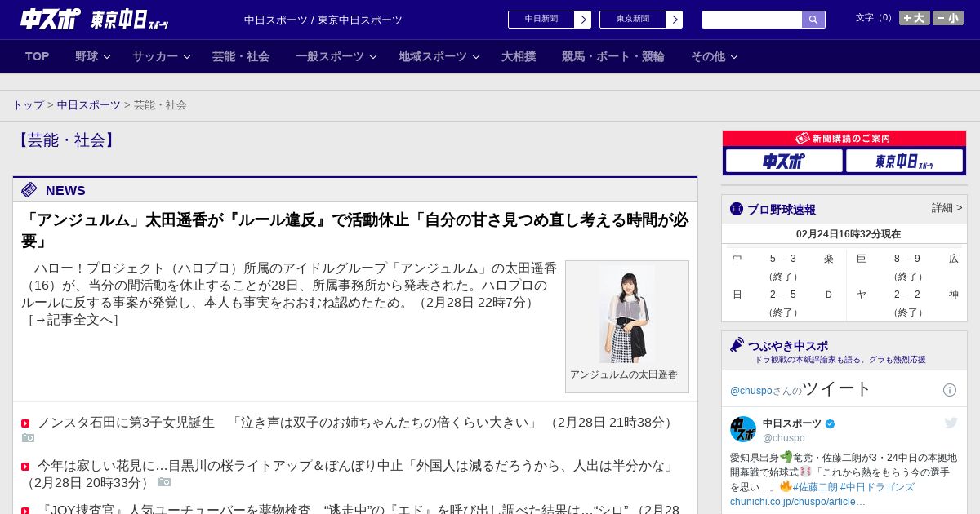
Task: Expand the 一般スポーツ dropdown menu
Action: coord(336,56)
